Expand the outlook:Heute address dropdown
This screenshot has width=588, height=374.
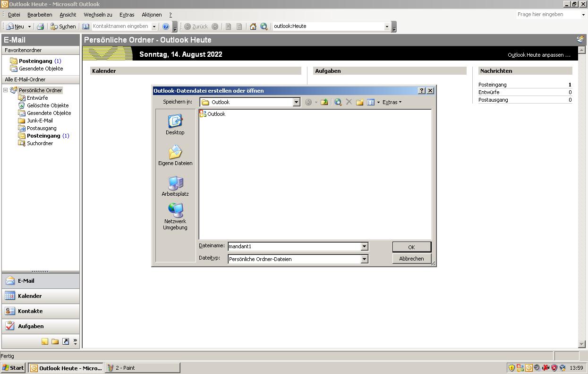pyautogui.click(x=387, y=26)
